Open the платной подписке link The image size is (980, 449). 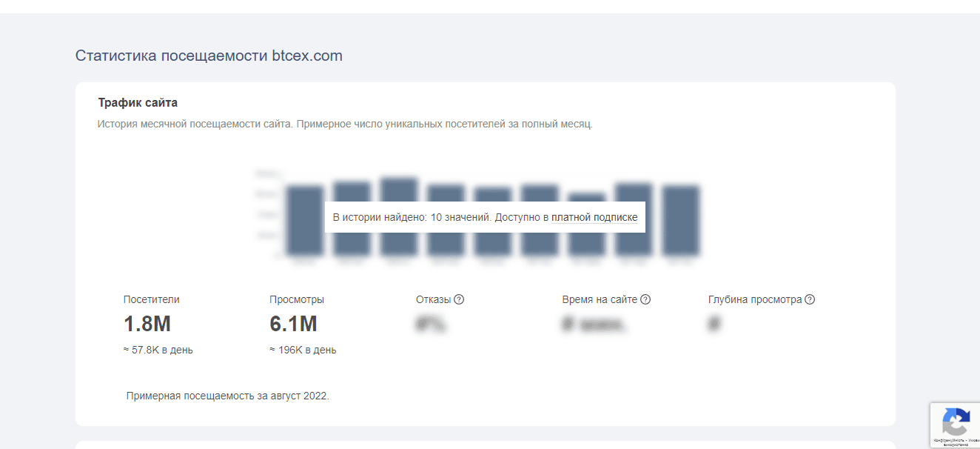tap(592, 217)
